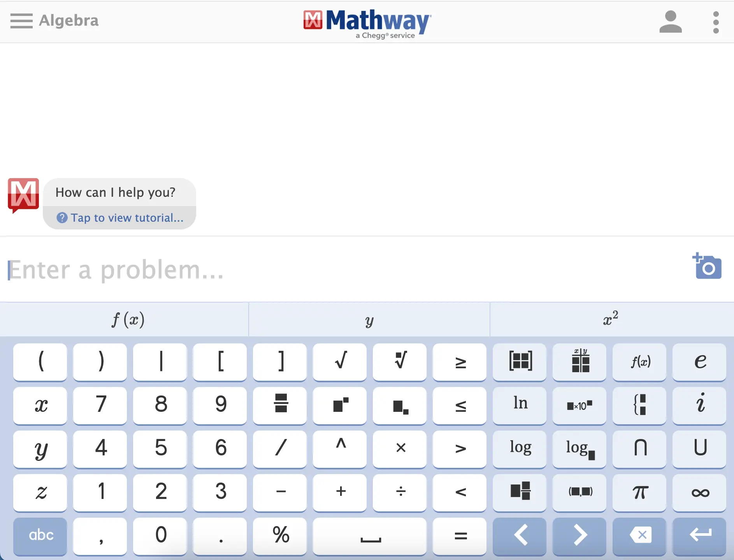Tap the f(x) function key on keyboard
The image size is (734, 560).
(640, 362)
